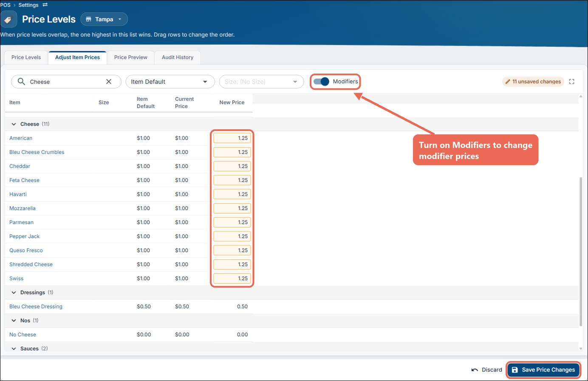Image resolution: width=588 pixels, height=381 pixels.
Task: Open the No Cheese link
Action: tap(23, 335)
